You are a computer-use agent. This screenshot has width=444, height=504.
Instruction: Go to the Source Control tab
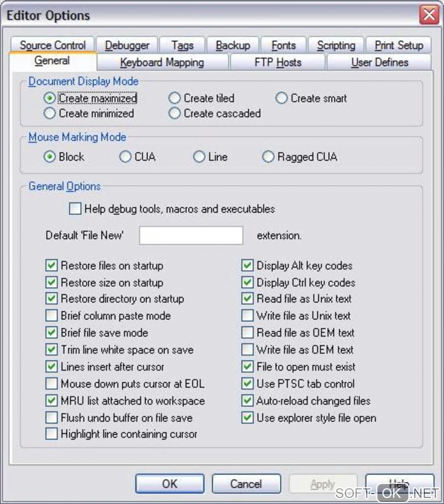[x=53, y=45]
